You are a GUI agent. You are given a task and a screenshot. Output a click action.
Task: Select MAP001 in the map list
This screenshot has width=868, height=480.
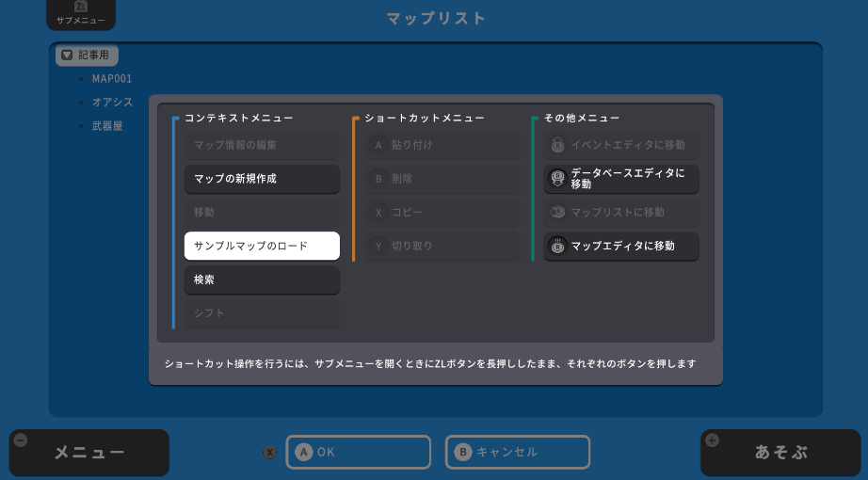(x=111, y=79)
